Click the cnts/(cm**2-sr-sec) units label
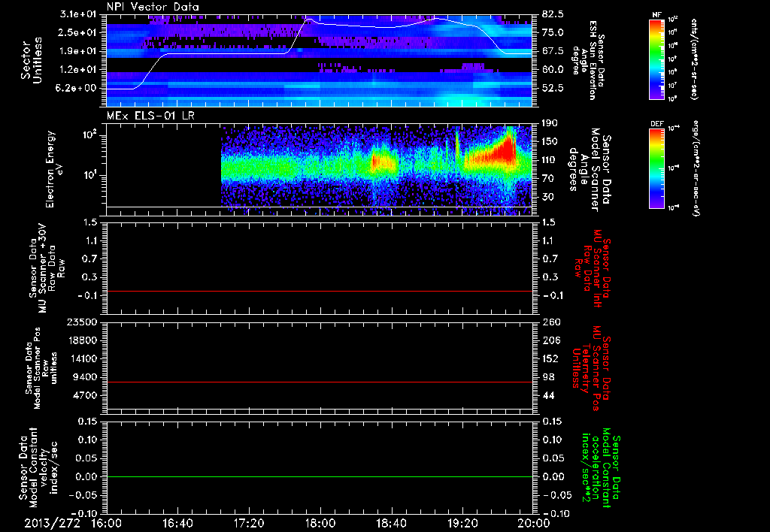The width and height of the screenshot is (770, 532). click(x=694, y=59)
